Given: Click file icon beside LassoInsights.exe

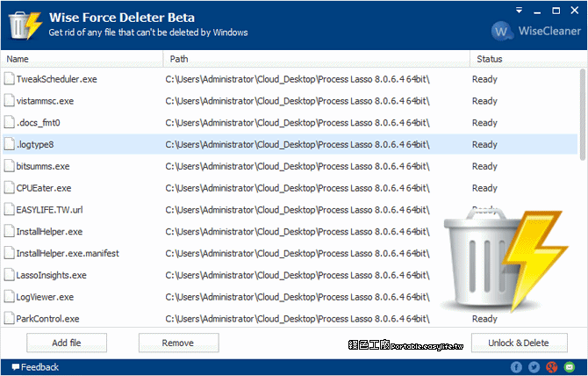Looking at the screenshot, I should pyautogui.click(x=9, y=275).
